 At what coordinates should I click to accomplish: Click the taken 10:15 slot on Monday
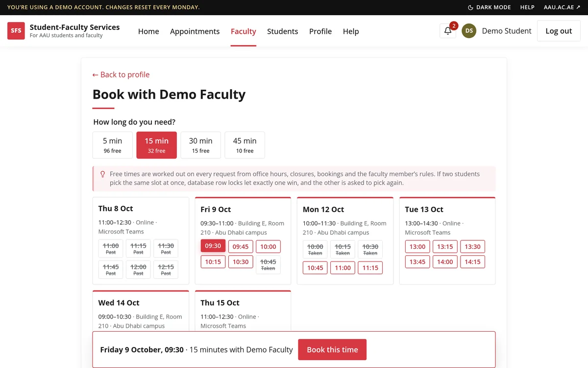point(343,249)
